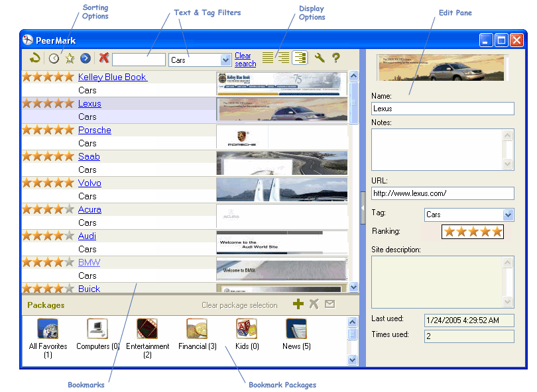Click the Audi site thumbnail
The height and width of the screenshot is (392, 537).
[x=282, y=242]
